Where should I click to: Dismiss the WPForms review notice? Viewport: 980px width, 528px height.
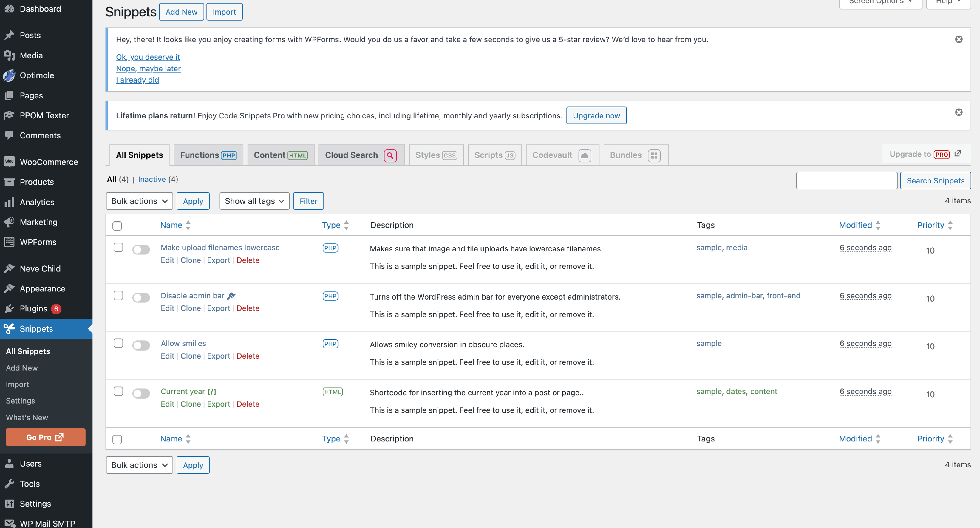tap(958, 40)
